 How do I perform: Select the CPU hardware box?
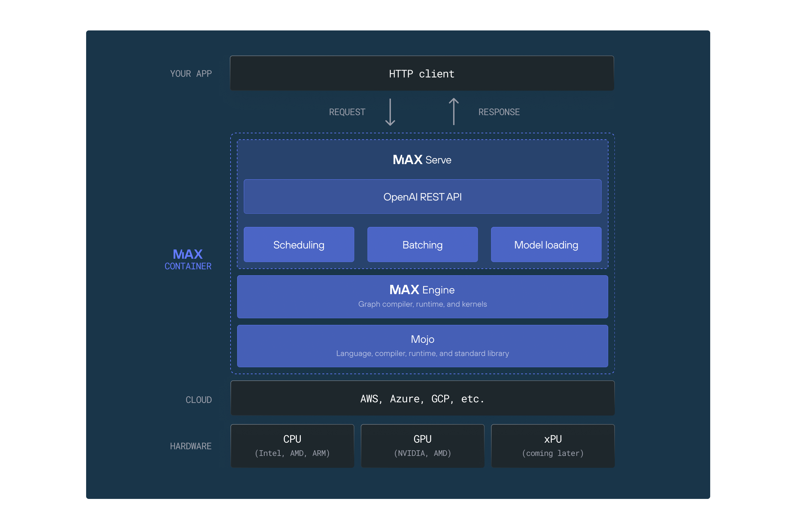coord(292,445)
